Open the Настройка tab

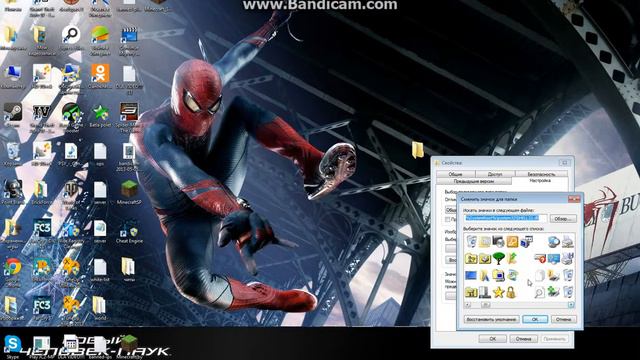540,180
